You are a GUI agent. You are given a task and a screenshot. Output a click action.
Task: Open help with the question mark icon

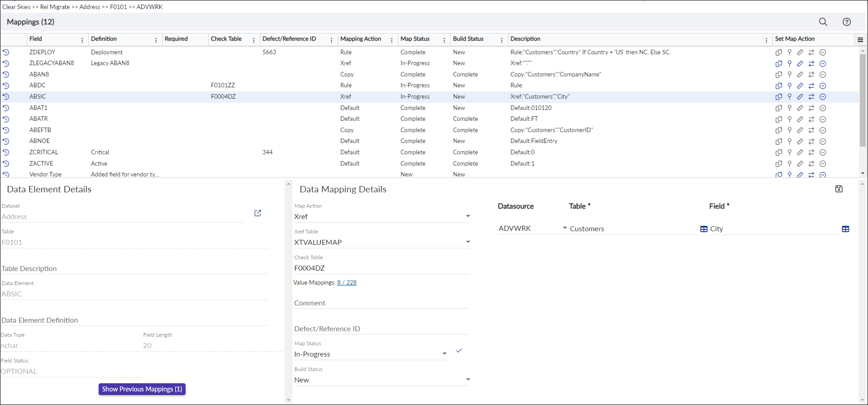pos(846,22)
